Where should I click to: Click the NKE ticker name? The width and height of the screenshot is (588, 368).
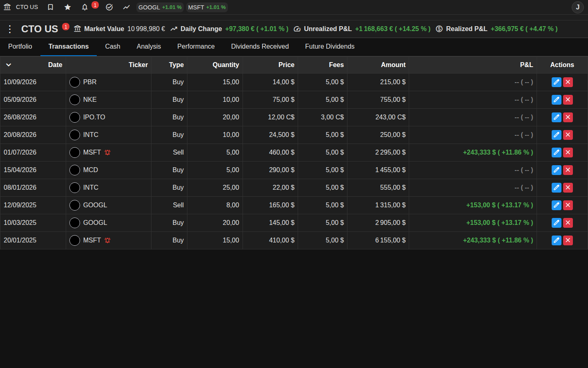pyautogui.click(x=90, y=100)
